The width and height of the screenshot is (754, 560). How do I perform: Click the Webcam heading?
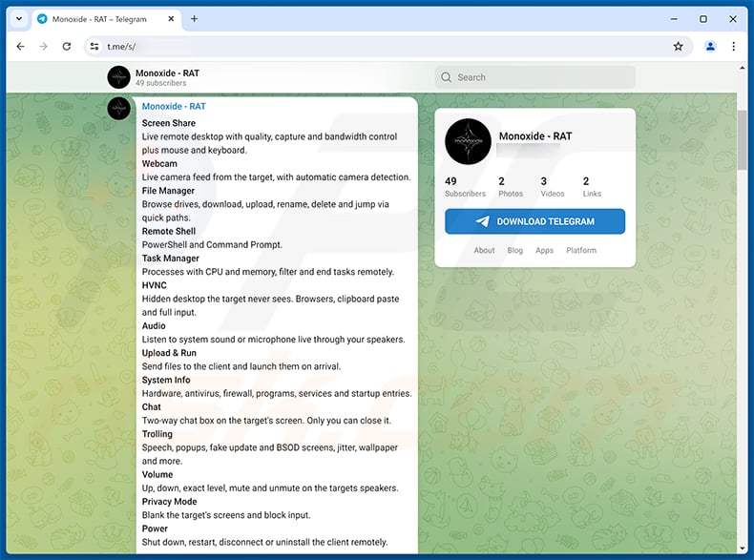(159, 163)
